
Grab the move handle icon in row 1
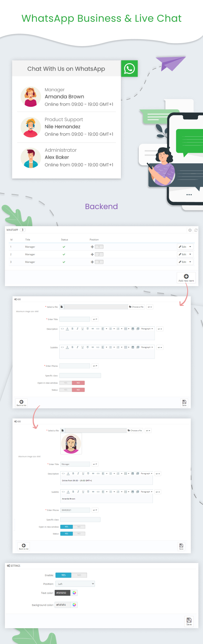[92, 247]
